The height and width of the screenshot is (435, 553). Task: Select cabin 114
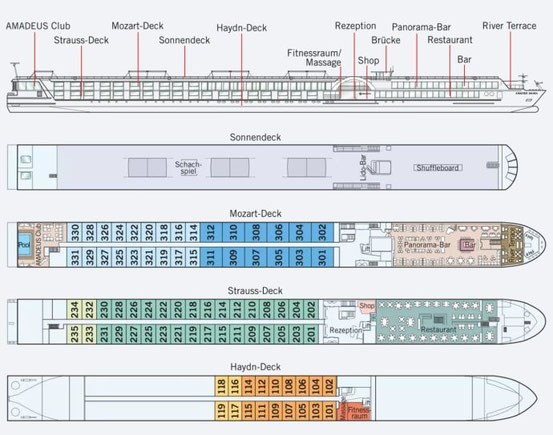pyautogui.click(x=248, y=386)
